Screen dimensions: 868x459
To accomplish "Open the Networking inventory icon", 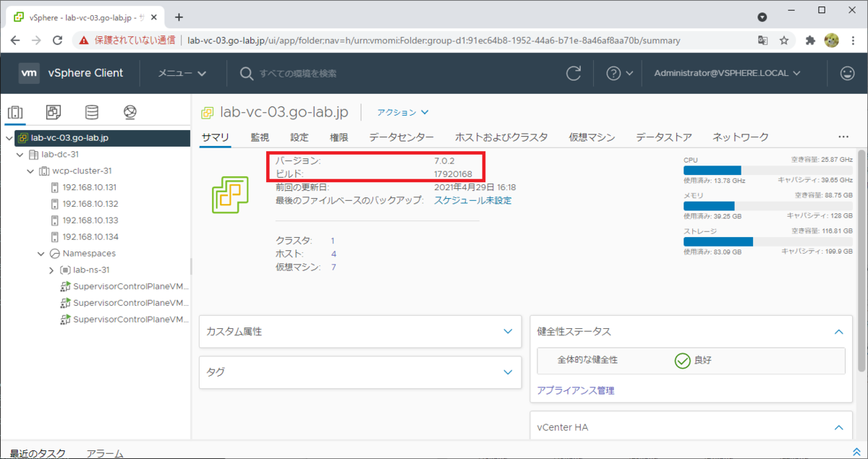I will [130, 112].
